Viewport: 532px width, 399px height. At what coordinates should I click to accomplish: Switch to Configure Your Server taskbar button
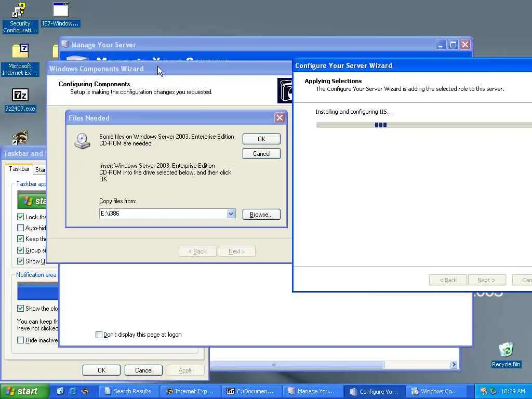click(x=375, y=391)
